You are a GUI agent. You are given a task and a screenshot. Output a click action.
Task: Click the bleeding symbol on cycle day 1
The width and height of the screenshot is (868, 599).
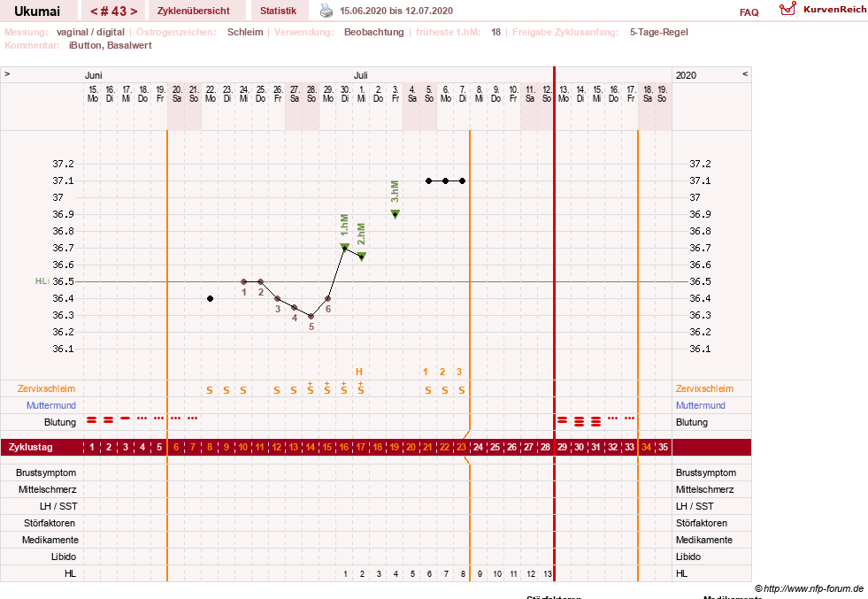coord(92,420)
